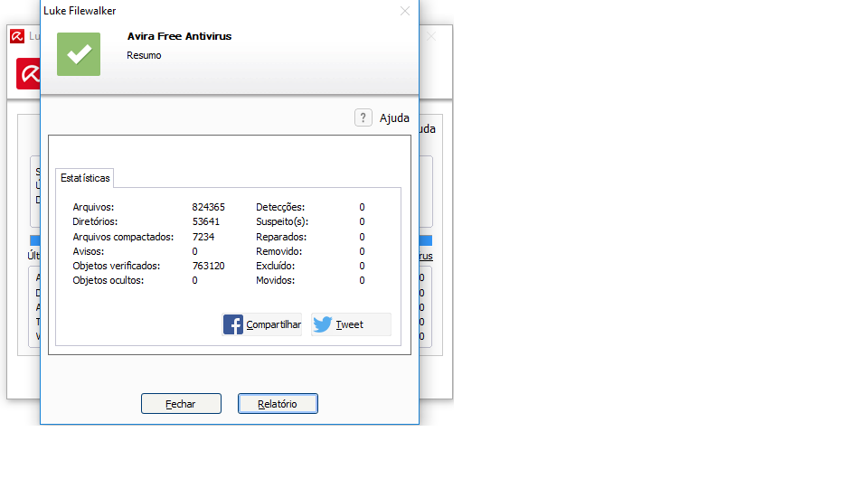868x488 pixels.
Task: Click the large red Avira icon in the background window
Action: (28, 73)
